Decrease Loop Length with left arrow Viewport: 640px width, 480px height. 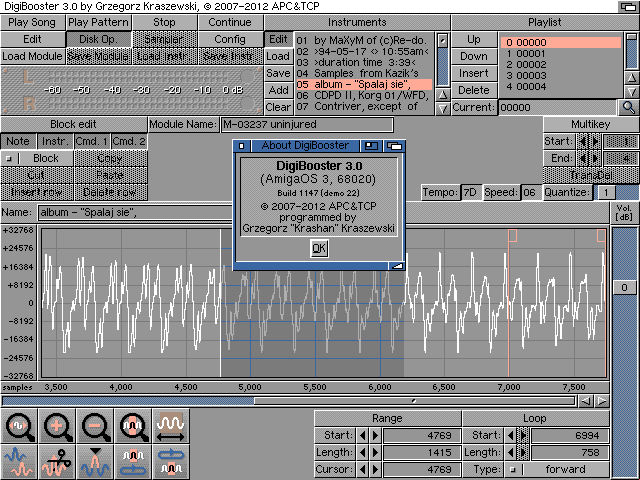[510, 453]
